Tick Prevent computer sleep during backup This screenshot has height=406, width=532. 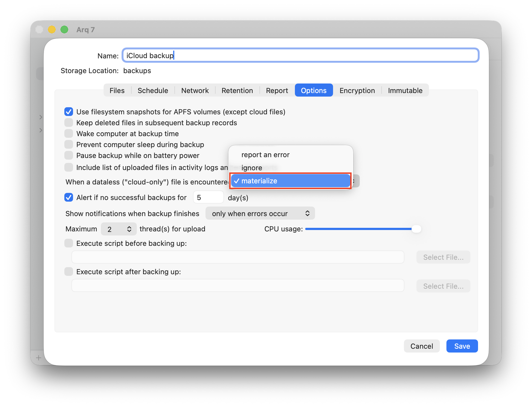click(x=69, y=144)
